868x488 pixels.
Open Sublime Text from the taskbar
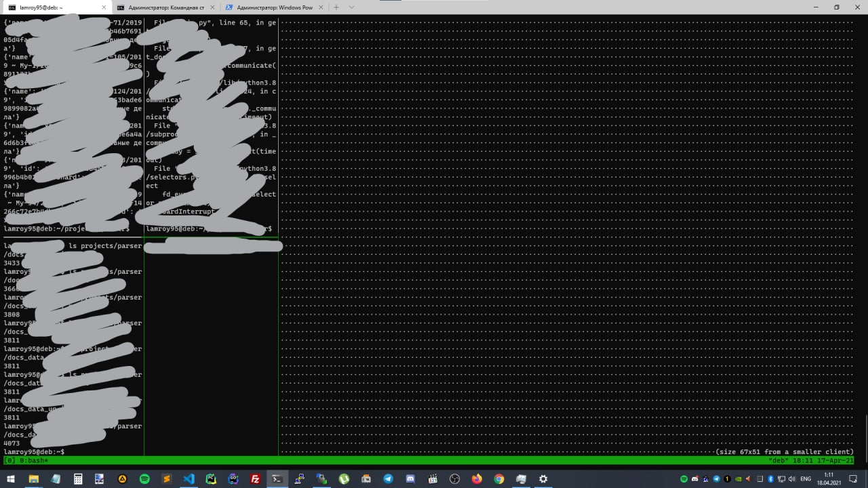(x=167, y=479)
